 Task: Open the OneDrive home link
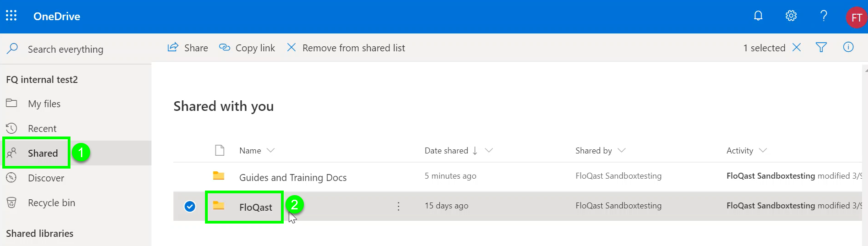tap(57, 16)
